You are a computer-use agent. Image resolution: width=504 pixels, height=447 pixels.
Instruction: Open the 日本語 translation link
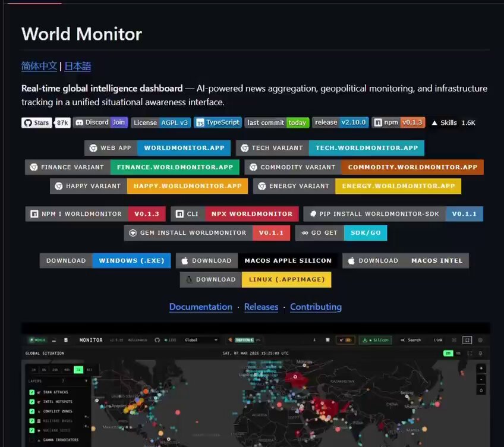(x=77, y=66)
